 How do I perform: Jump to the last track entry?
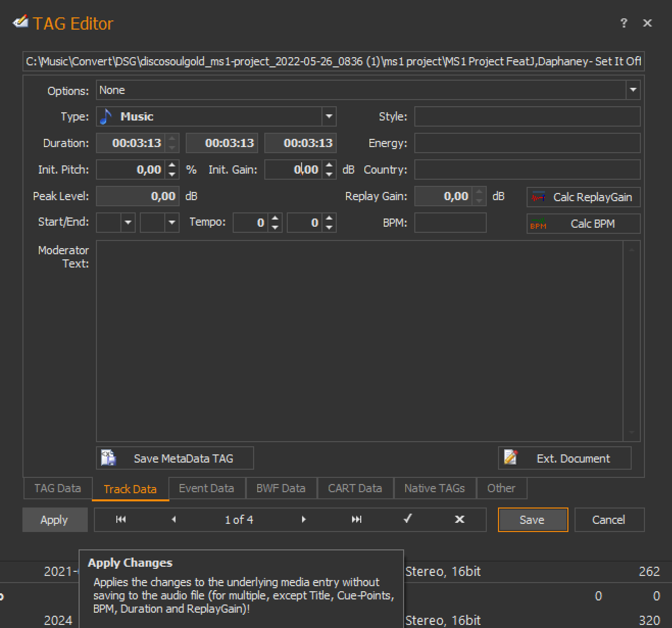click(357, 519)
